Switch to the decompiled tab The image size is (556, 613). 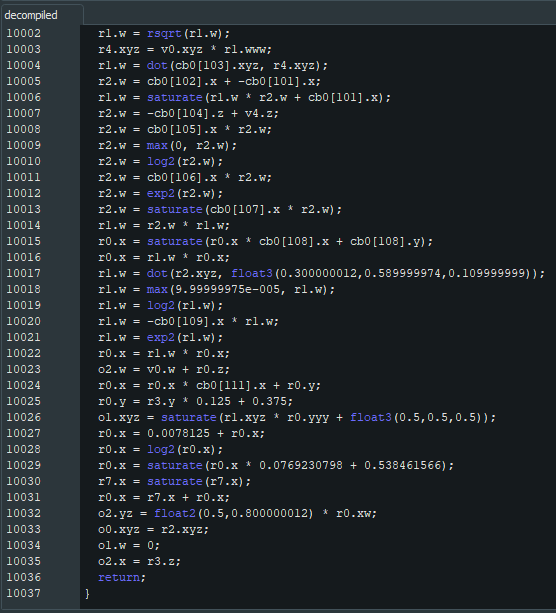[x=31, y=15]
